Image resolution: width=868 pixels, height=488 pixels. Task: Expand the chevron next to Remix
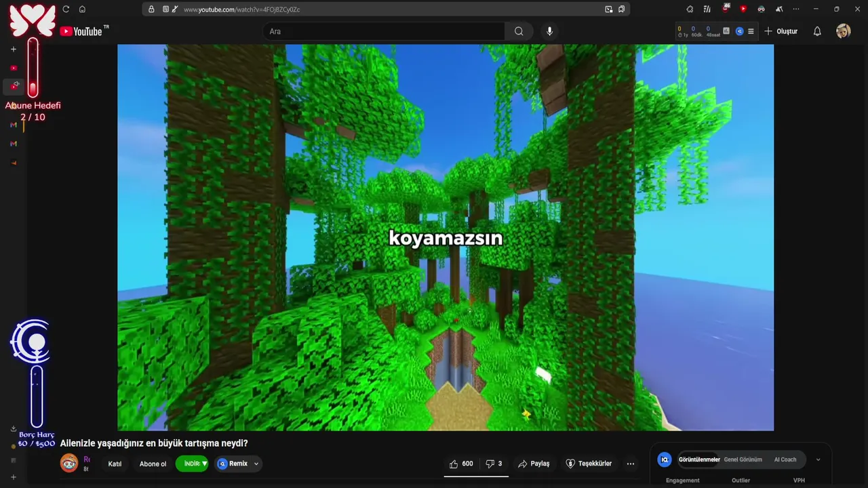pos(256,464)
